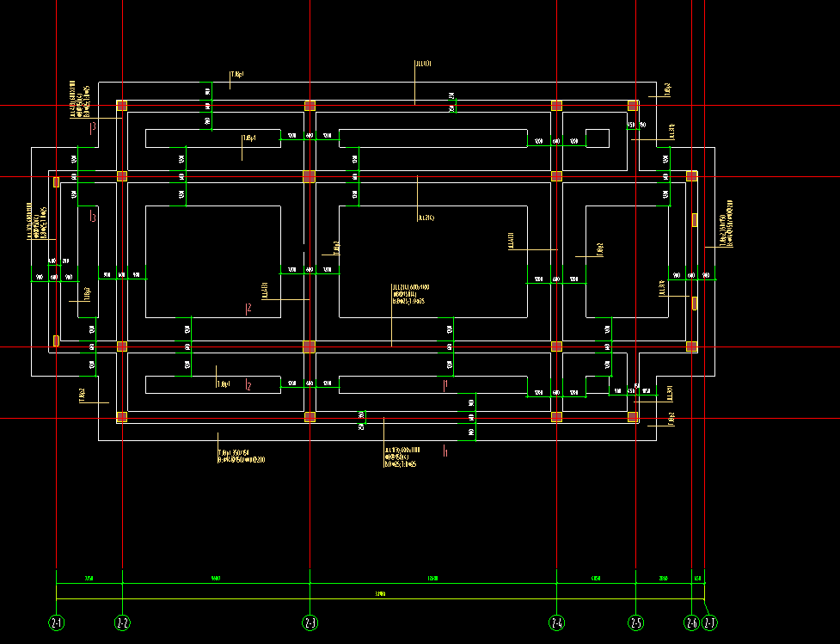Select the 2-3 grid axis bubble
Viewport: 840px width, 644px height.
point(310,623)
